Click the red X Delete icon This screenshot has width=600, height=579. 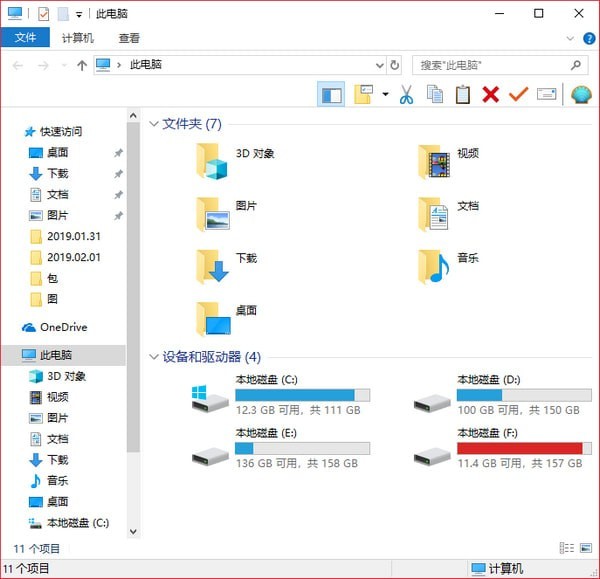click(x=490, y=95)
